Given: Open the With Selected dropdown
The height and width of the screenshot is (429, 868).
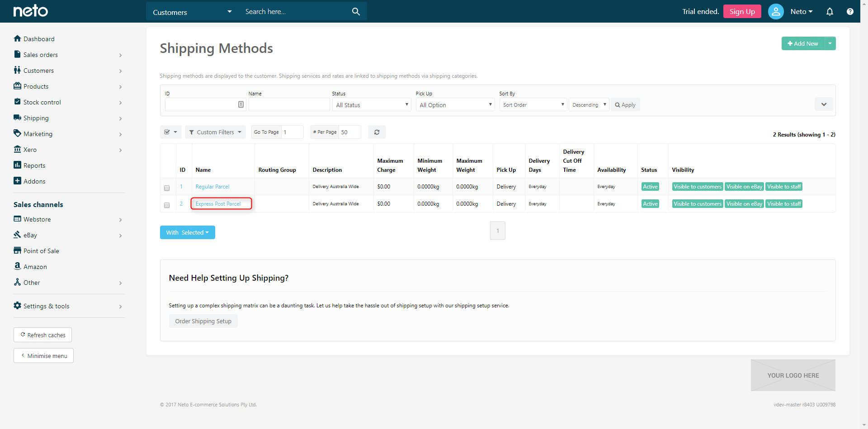Looking at the screenshot, I should [x=188, y=232].
